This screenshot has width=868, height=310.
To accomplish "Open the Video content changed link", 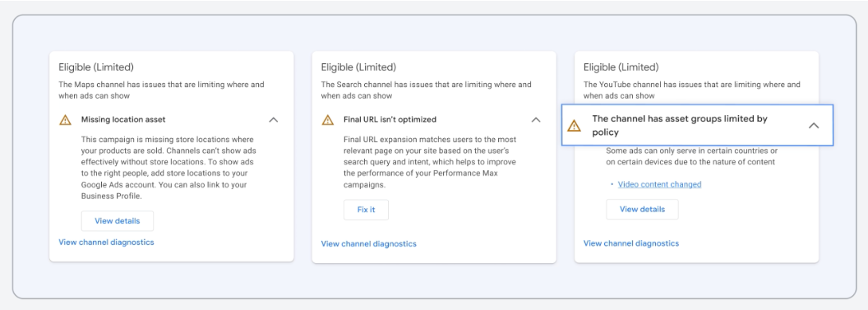I will 659,184.
